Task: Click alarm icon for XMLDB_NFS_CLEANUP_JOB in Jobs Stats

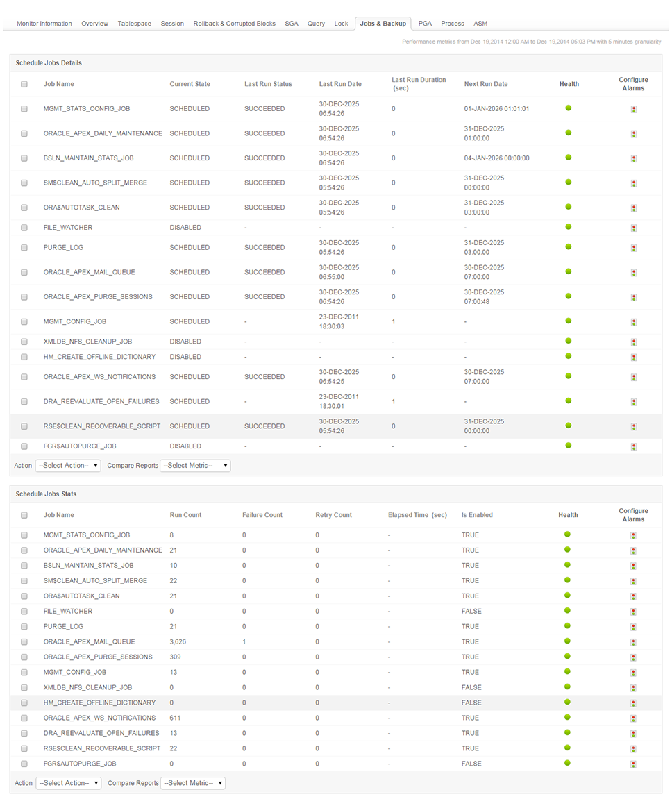Action: tap(634, 688)
